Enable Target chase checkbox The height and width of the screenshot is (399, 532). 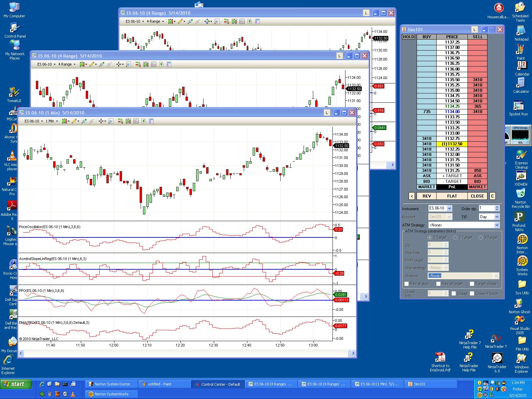[x=472, y=284]
